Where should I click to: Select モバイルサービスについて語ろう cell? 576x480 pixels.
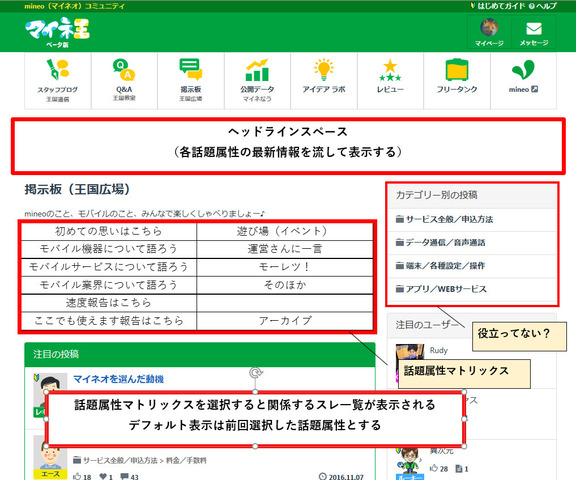click(x=109, y=267)
